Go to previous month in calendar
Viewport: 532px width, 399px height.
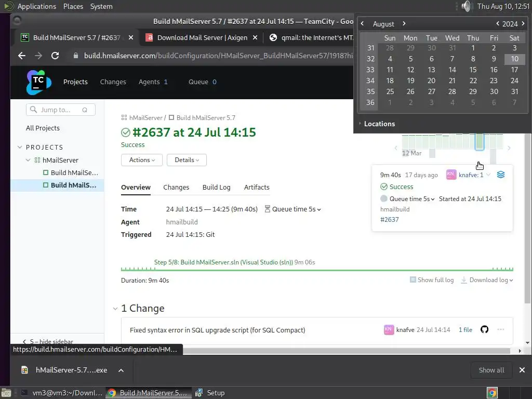click(x=362, y=24)
